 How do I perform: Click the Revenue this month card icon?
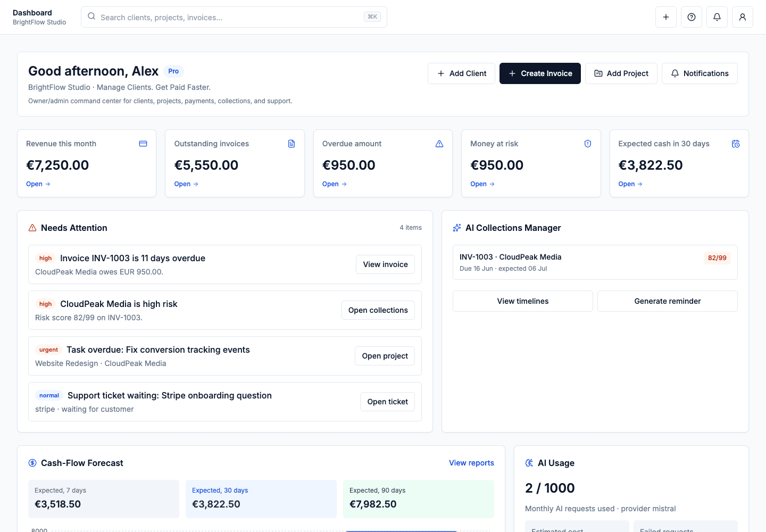point(143,144)
